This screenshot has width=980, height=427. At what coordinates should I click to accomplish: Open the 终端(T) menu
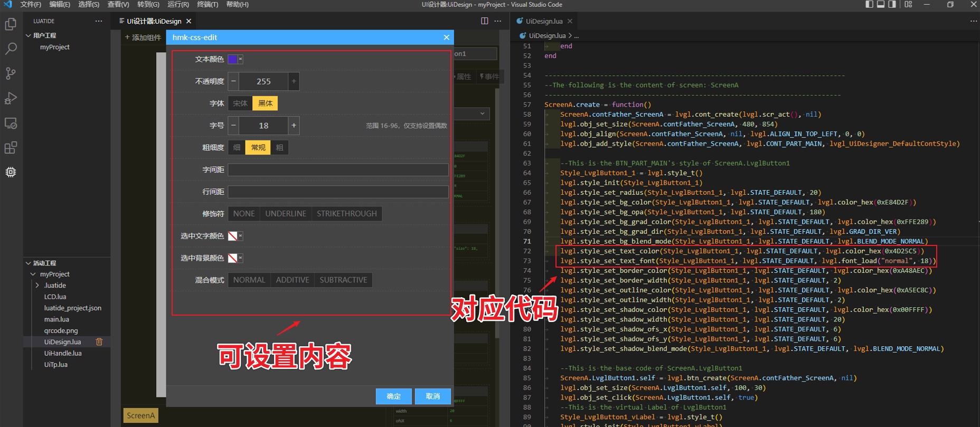coord(208,4)
